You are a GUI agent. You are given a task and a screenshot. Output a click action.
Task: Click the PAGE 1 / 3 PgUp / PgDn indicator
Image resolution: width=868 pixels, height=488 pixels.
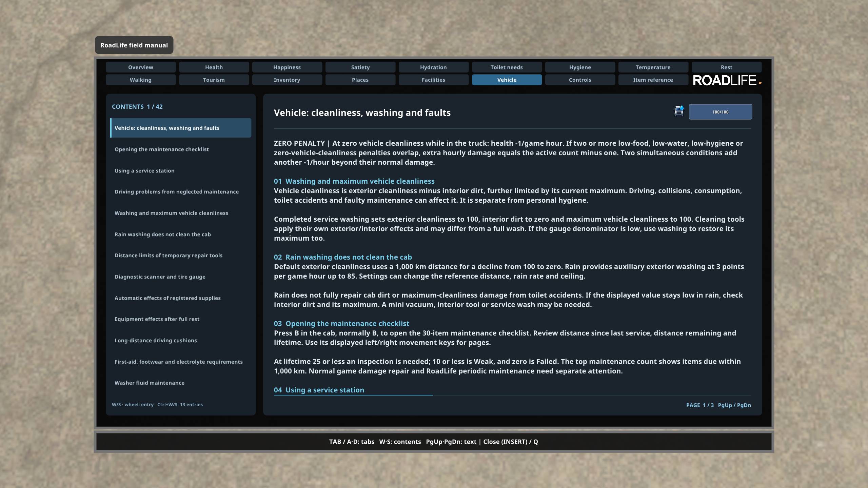coord(718,405)
